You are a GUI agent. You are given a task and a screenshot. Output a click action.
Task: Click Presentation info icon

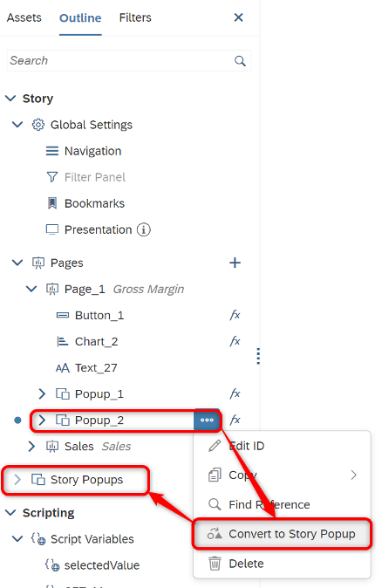tap(144, 229)
